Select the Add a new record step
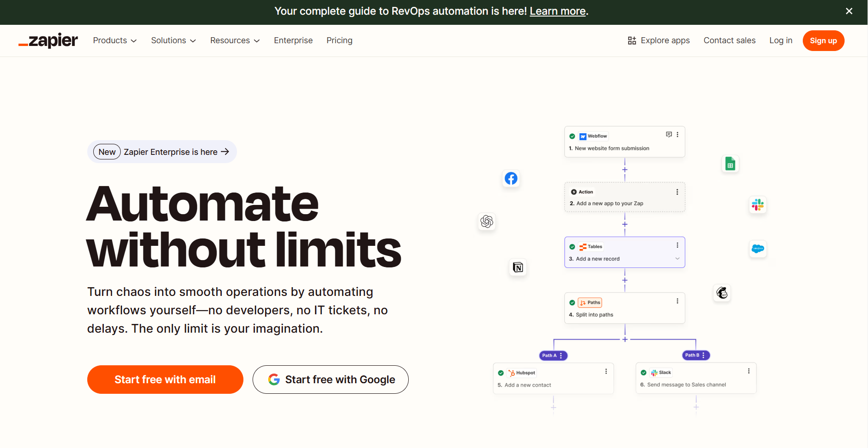This screenshot has width=868, height=448. click(625, 252)
